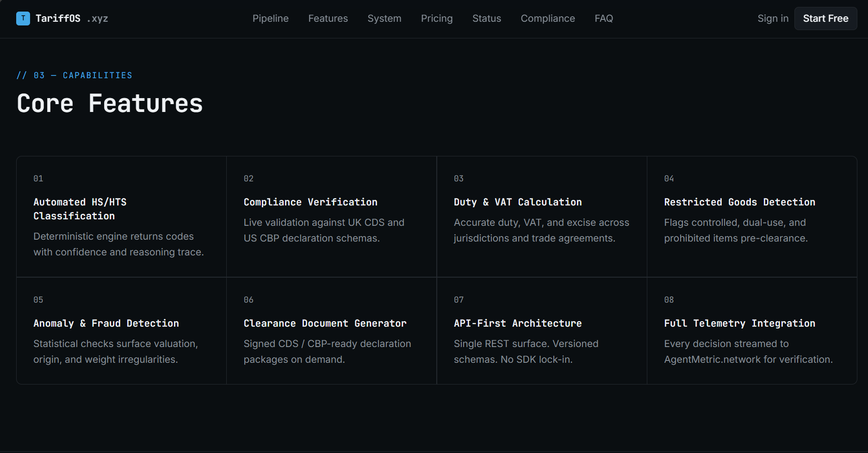
Task: Select the Clearance Document Generator title
Action: 325,323
